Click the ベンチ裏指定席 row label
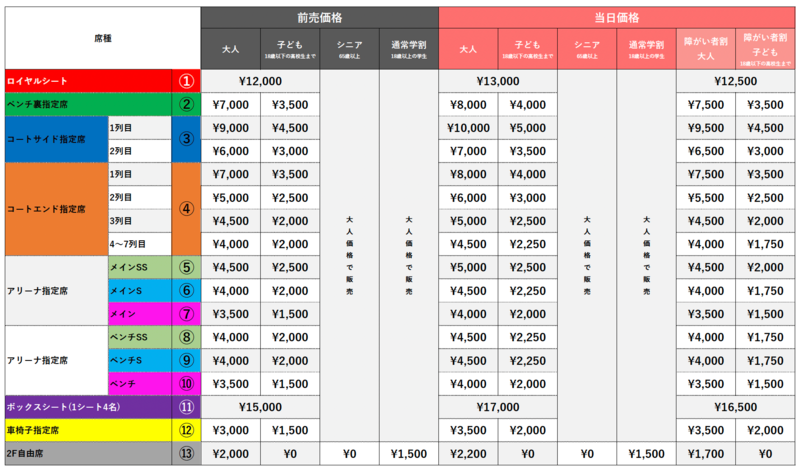 tap(87, 104)
